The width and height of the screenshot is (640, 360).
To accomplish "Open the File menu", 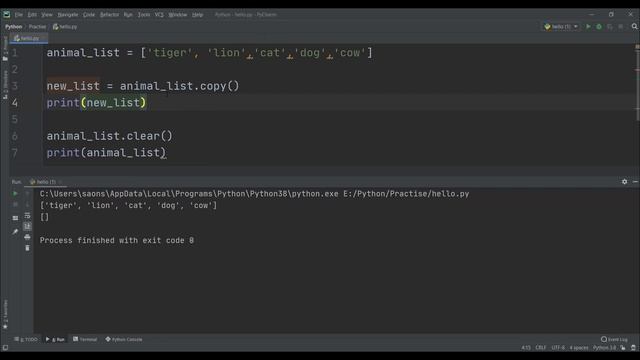I will 19,15.
